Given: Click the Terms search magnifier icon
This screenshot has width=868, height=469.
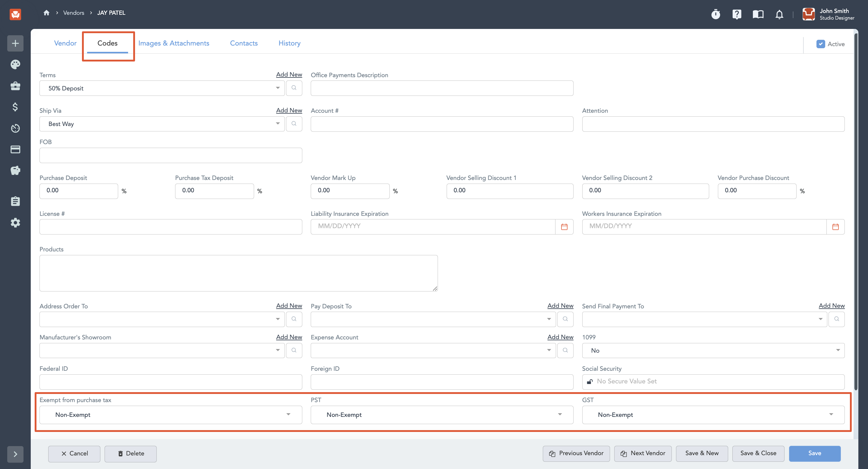Looking at the screenshot, I should pos(294,88).
